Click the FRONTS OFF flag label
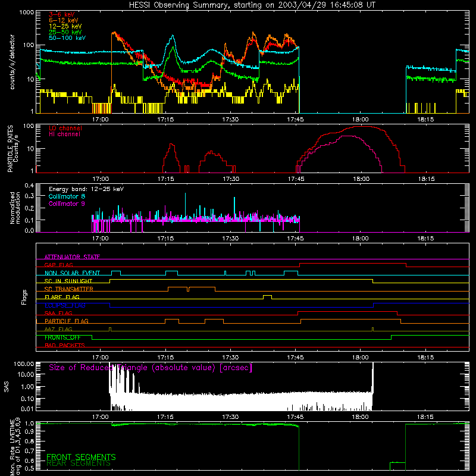 click(x=62, y=337)
